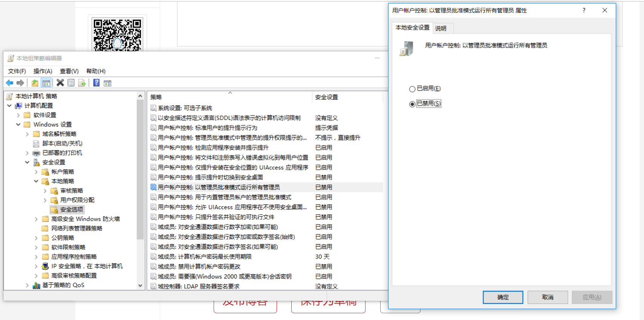The width and height of the screenshot is (644, 320).
Task: Click the 应用(A) button
Action: [592, 297]
